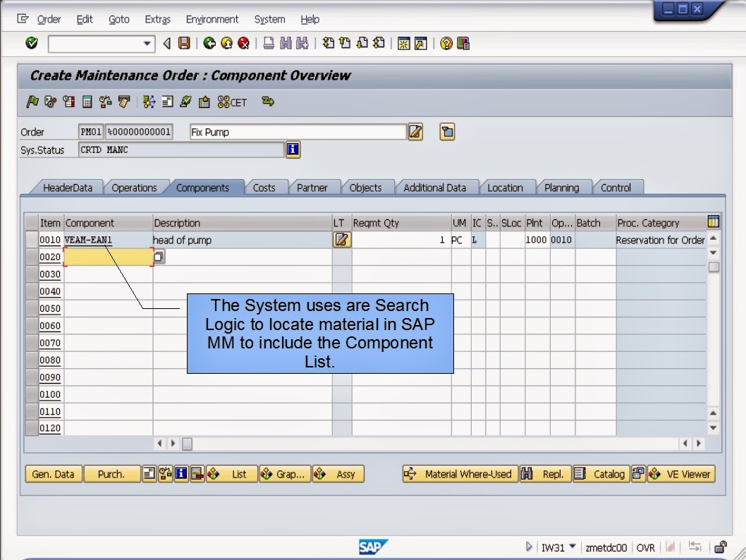Open the command field dropdown
This screenshot has width=746, height=560.
point(146,44)
